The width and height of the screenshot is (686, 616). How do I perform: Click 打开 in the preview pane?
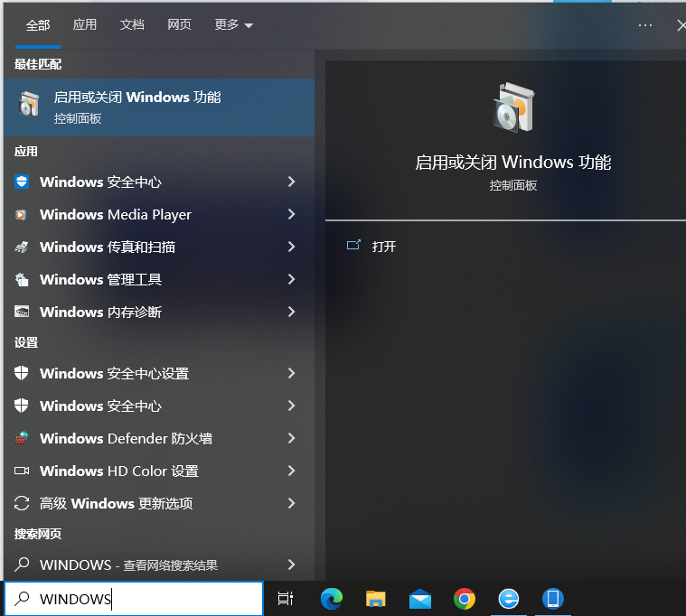[383, 247]
